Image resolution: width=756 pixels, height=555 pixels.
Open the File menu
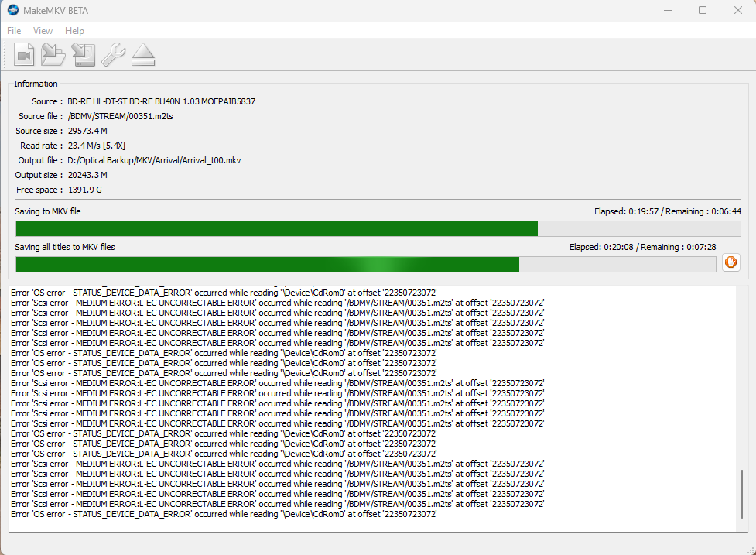(14, 31)
